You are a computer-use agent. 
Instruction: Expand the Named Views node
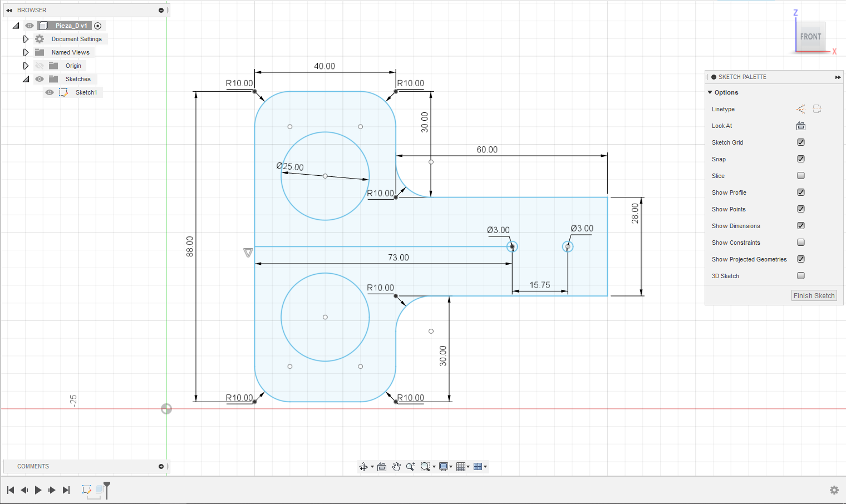click(x=26, y=52)
